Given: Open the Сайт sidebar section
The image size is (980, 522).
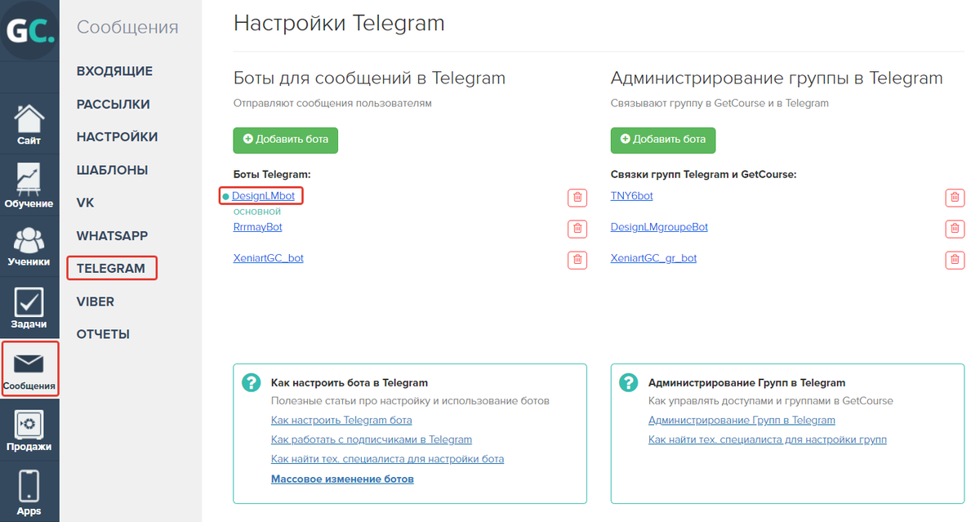Looking at the screenshot, I should [x=29, y=124].
